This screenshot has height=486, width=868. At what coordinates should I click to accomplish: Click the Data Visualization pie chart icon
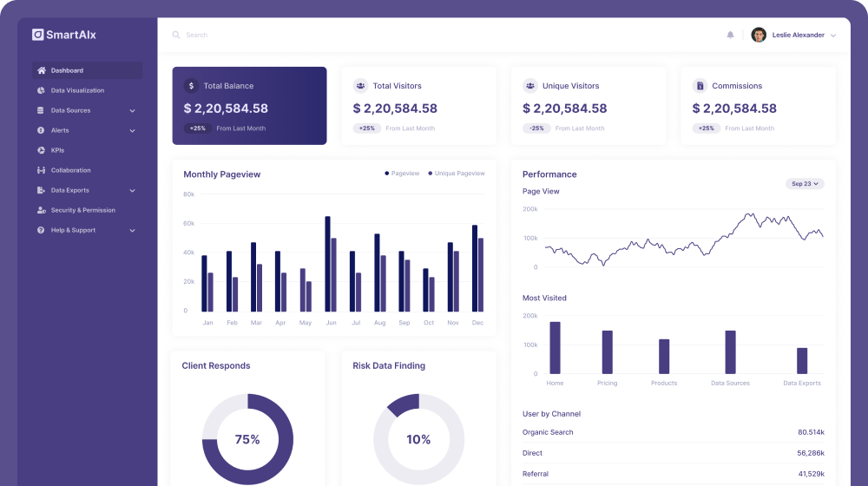coord(41,90)
